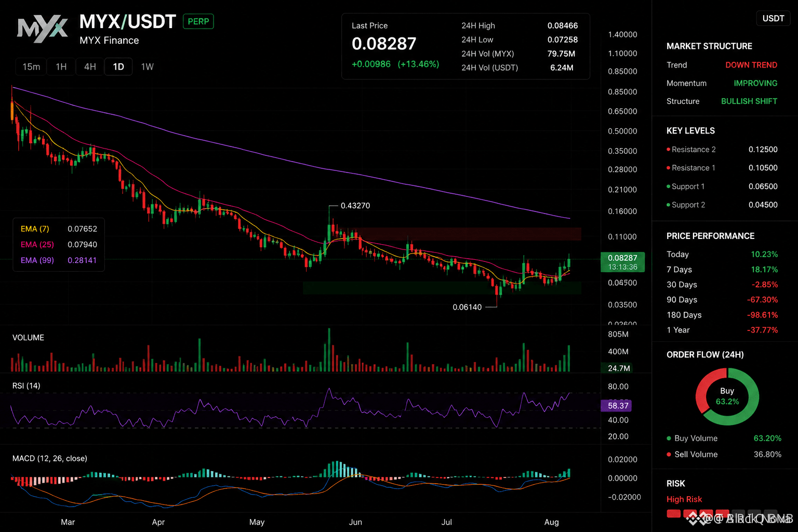This screenshot has height=532, width=798.
Task: Click the Last Price value 0.08287
Action: coord(384,44)
